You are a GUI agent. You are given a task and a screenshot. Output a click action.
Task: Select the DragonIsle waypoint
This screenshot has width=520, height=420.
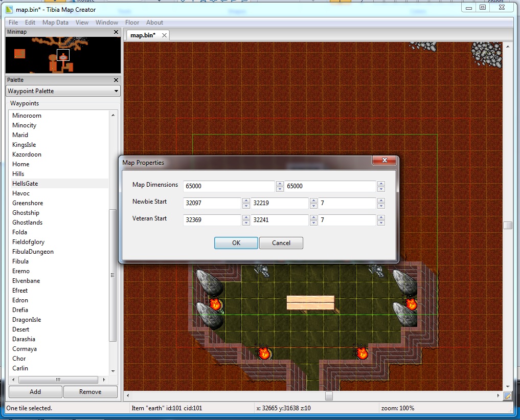click(x=27, y=320)
